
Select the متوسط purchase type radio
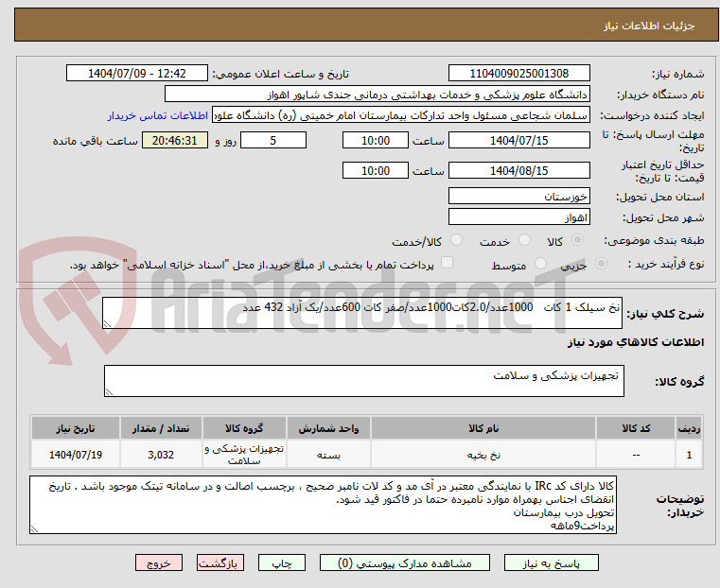(x=541, y=263)
